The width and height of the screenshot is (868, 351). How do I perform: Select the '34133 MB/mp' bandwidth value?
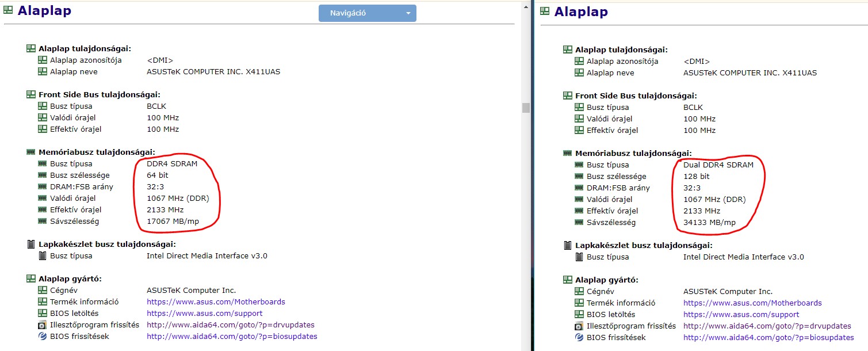pos(709,222)
